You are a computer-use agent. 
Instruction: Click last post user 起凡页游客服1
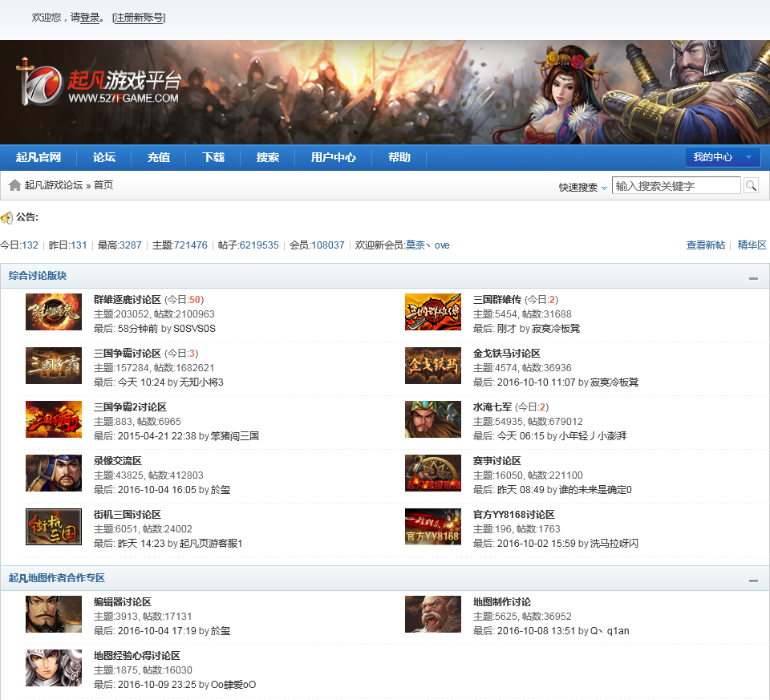pos(211,544)
